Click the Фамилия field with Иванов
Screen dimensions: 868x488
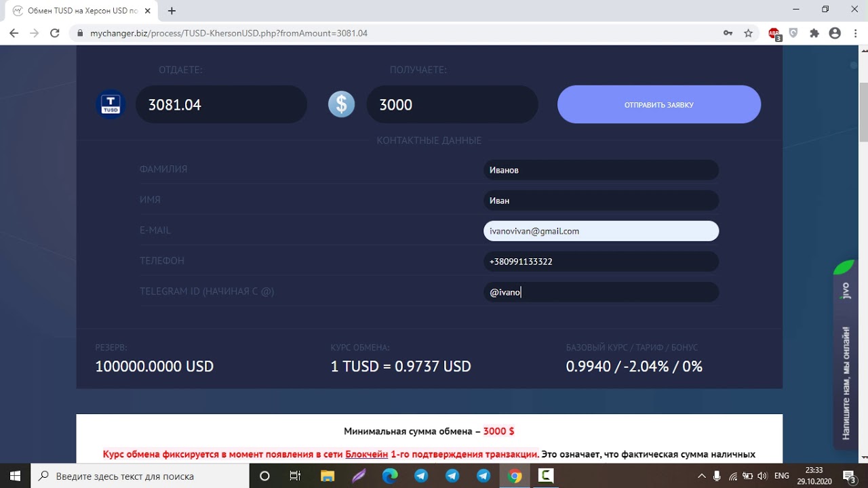(x=601, y=170)
